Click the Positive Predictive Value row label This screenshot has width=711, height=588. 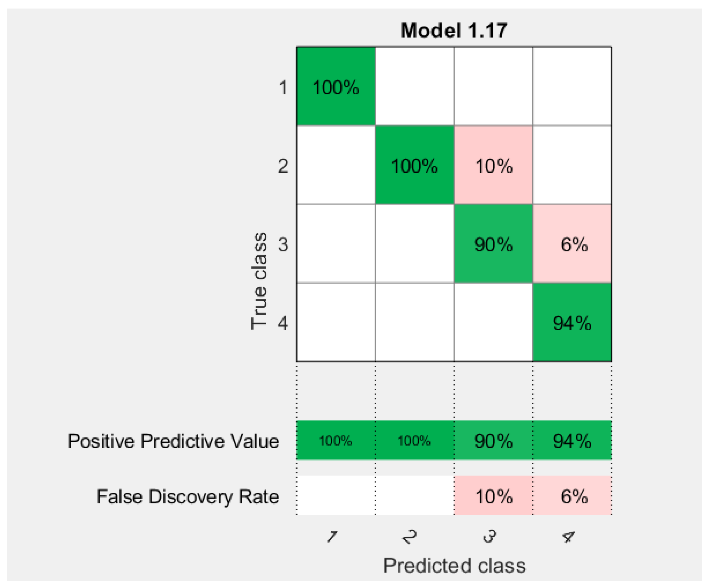[x=173, y=441]
